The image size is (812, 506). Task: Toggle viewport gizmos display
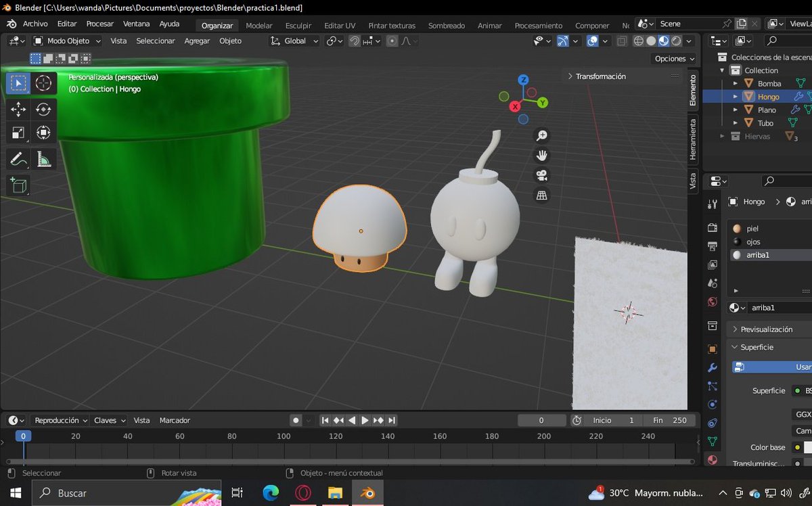point(562,41)
